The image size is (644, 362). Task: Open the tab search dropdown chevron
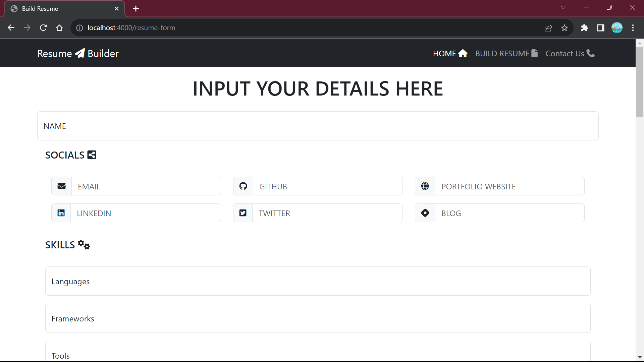(563, 7)
